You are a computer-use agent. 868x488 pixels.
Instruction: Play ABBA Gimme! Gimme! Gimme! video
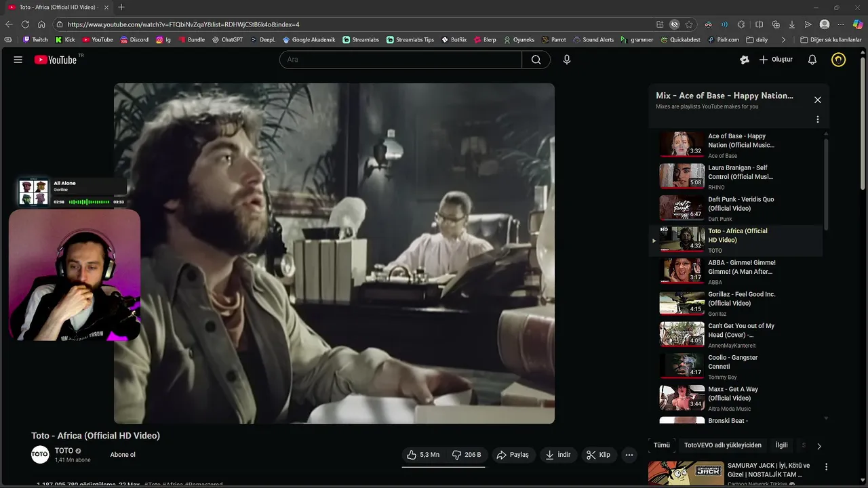pyautogui.click(x=735, y=272)
